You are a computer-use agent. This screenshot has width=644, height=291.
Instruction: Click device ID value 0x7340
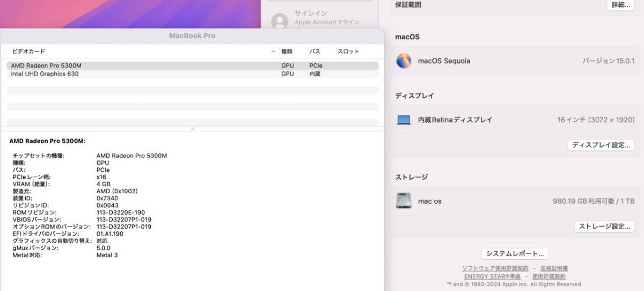pyautogui.click(x=108, y=198)
